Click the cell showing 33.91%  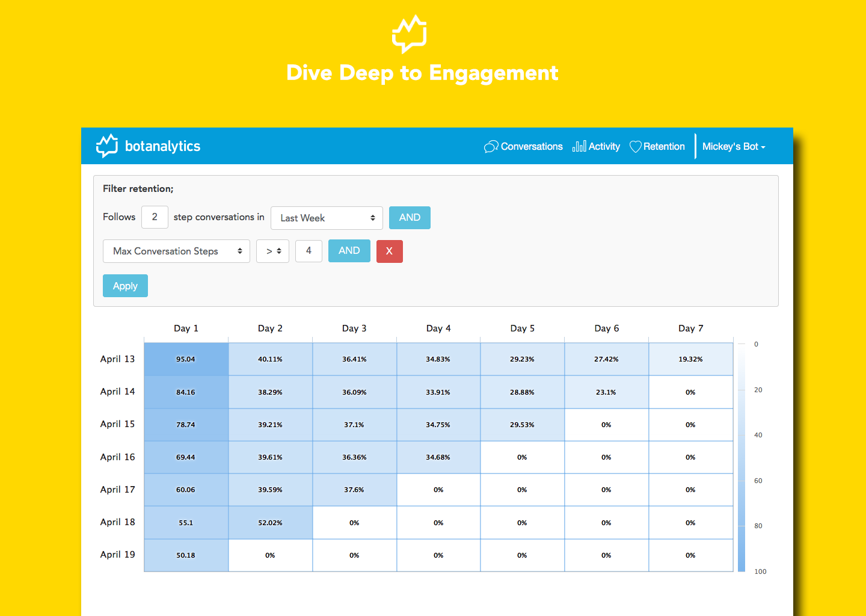[x=438, y=392]
